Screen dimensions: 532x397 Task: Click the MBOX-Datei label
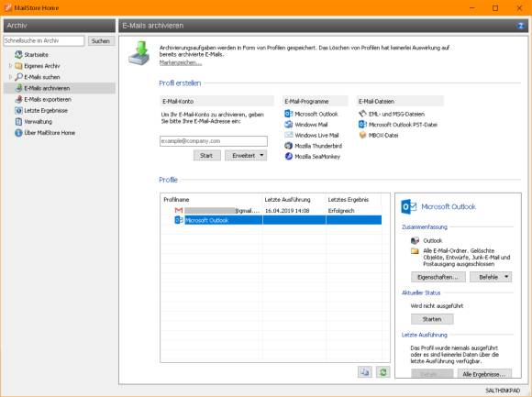(383, 136)
